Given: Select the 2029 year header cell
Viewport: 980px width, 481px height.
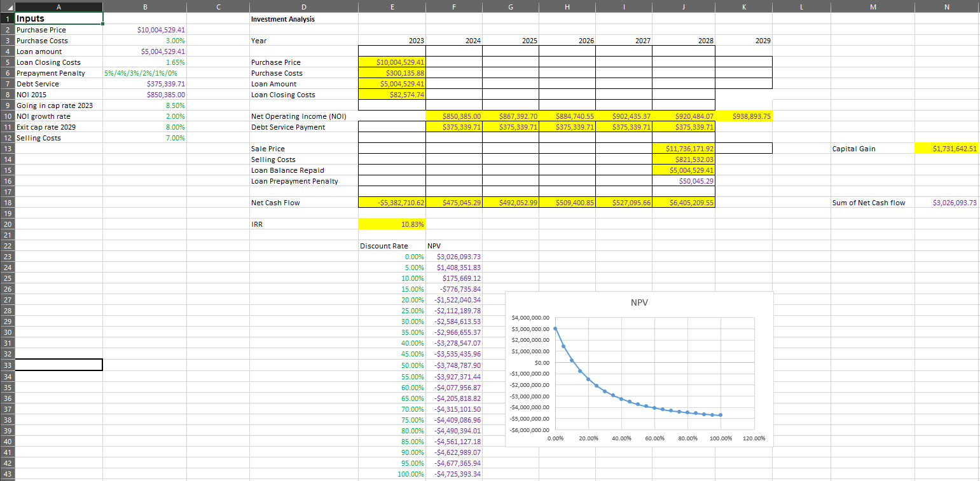Looking at the screenshot, I should 743,41.
